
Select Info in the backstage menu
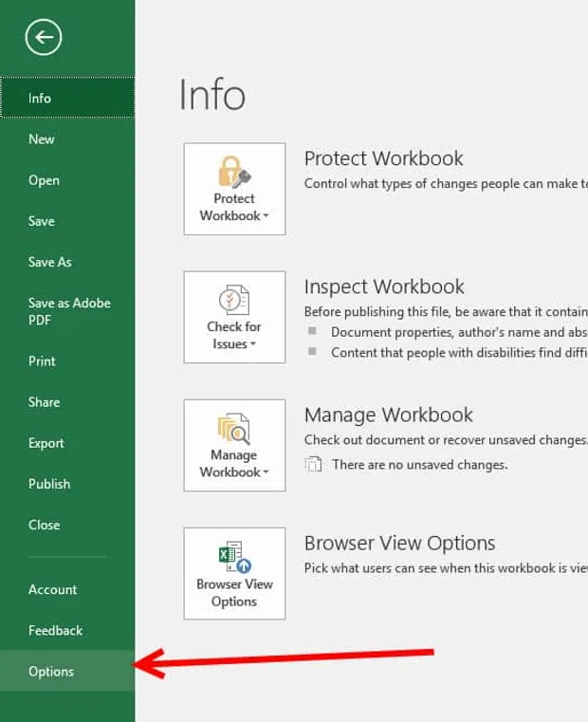pos(67,98)
